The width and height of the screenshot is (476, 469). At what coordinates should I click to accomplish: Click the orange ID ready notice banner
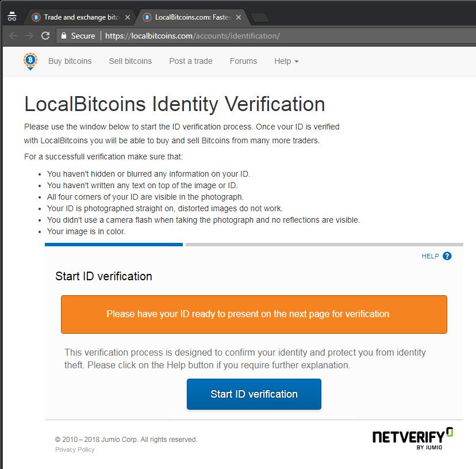254,314
